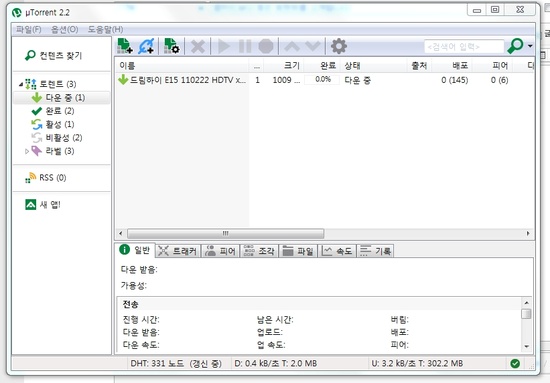Switch to the 트래커 tab
The height and width of the screenshot is (383, 550).
177,251
